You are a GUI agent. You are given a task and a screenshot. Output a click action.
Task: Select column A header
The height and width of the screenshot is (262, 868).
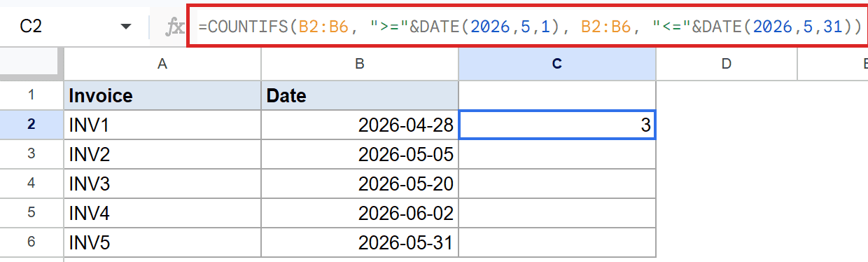162,64
